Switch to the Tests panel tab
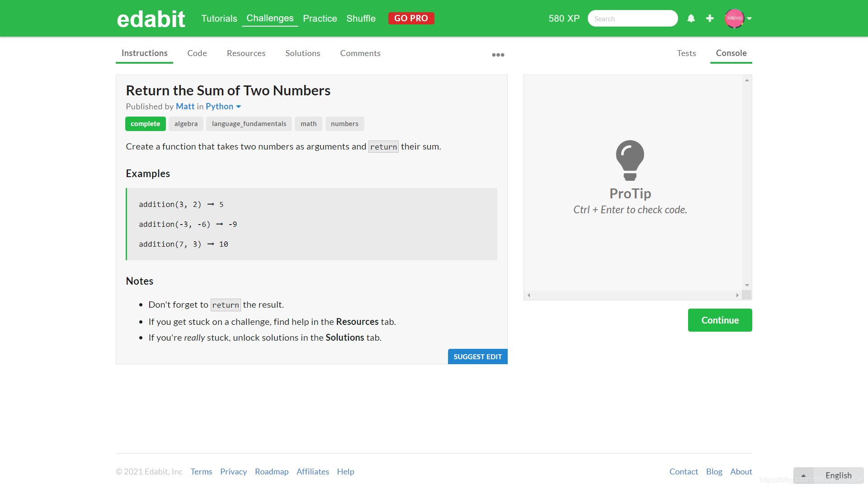 click(686, 53)
